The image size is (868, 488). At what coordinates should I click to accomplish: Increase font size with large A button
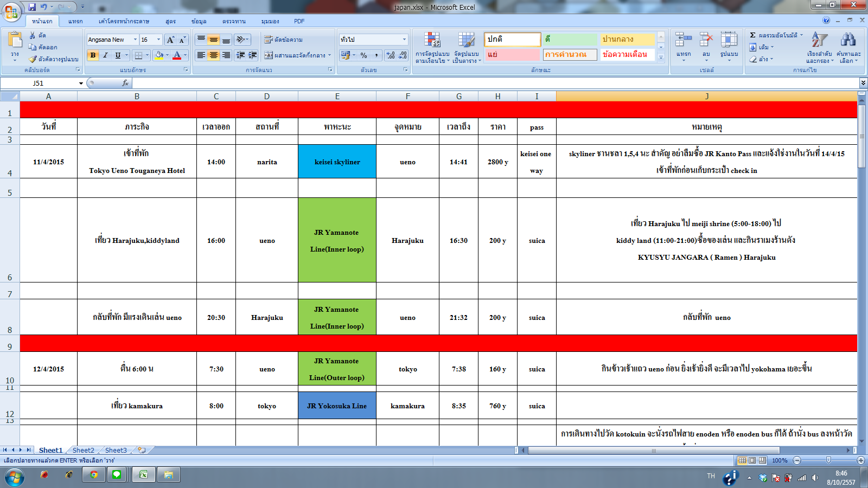[x=170, y=40]
